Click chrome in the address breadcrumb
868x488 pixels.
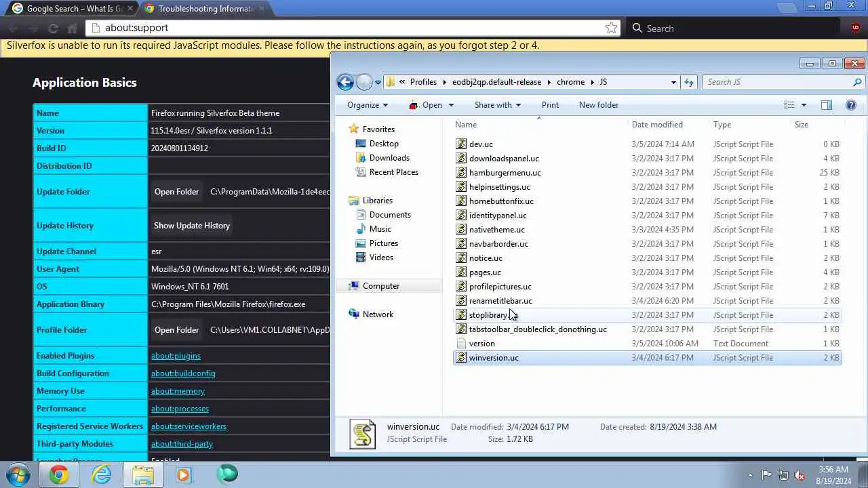click(x=570, y=82)
